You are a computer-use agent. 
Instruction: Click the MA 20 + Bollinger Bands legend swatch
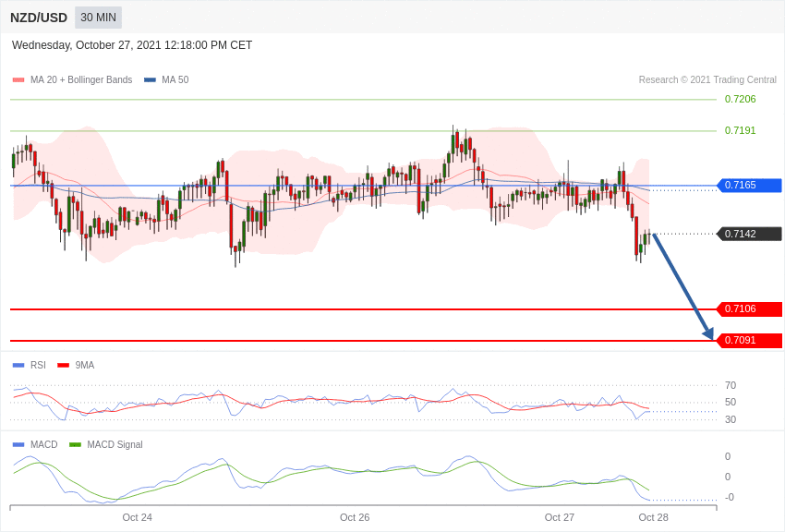[x=18, y=79]
